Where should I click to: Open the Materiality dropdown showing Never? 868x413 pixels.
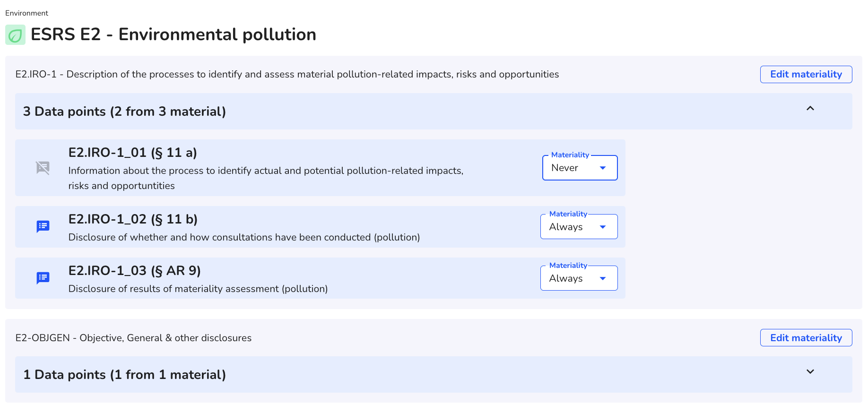click(x=580, y=168)
